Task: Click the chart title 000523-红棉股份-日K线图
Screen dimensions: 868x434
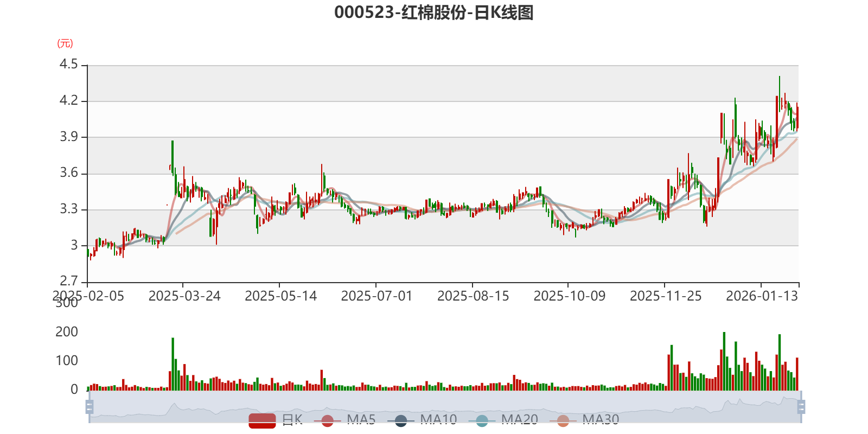Action: [x=434, y=12]
